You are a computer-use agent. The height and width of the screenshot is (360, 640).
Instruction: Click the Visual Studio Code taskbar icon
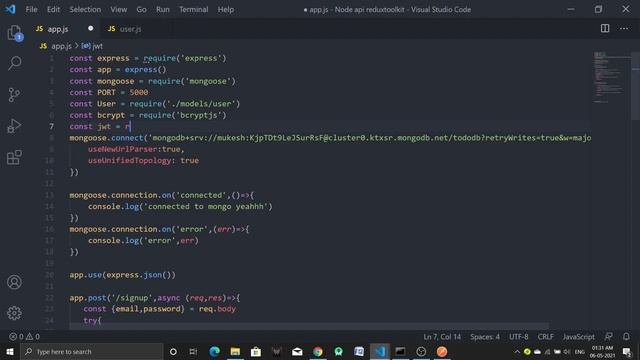click(x=380, y=351)
